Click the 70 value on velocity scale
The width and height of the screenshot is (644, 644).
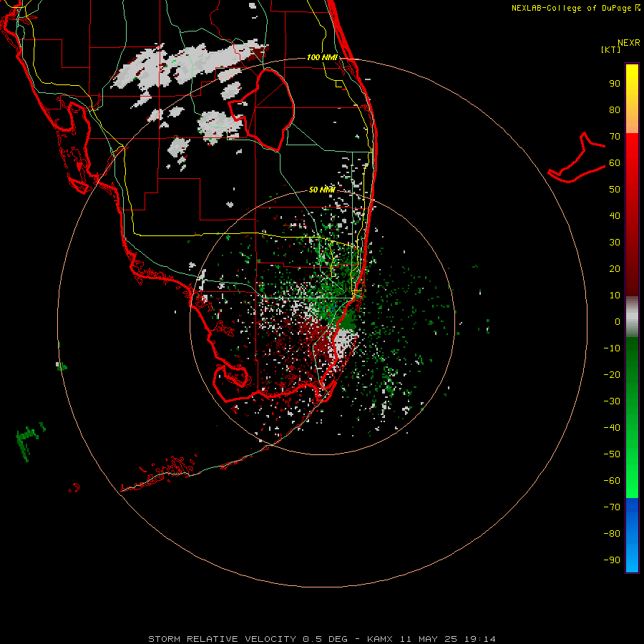pyautogui.click(x=615, y=137)
